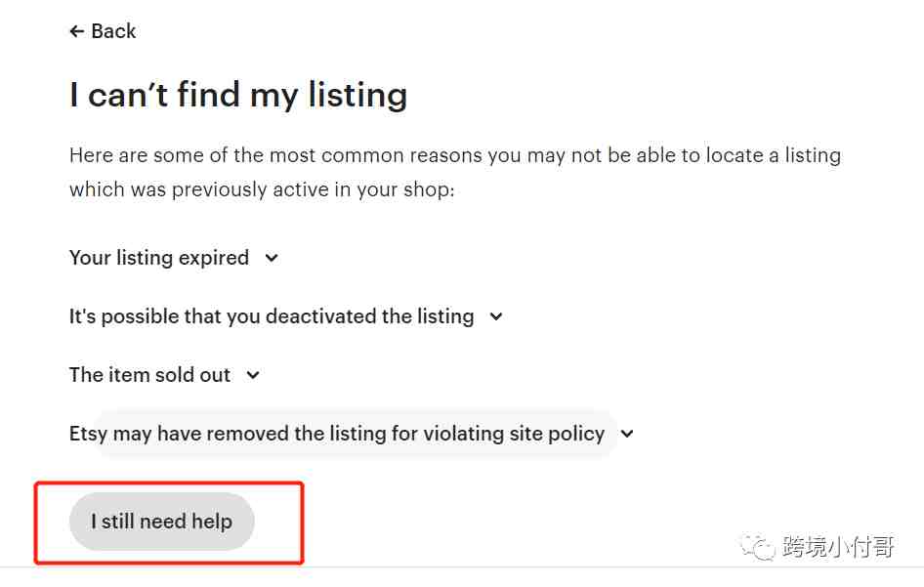Expand It's possible that you deactivated the listing
Image resolution: width=924 pixels, height=587 pixels.
click(272, 316)
